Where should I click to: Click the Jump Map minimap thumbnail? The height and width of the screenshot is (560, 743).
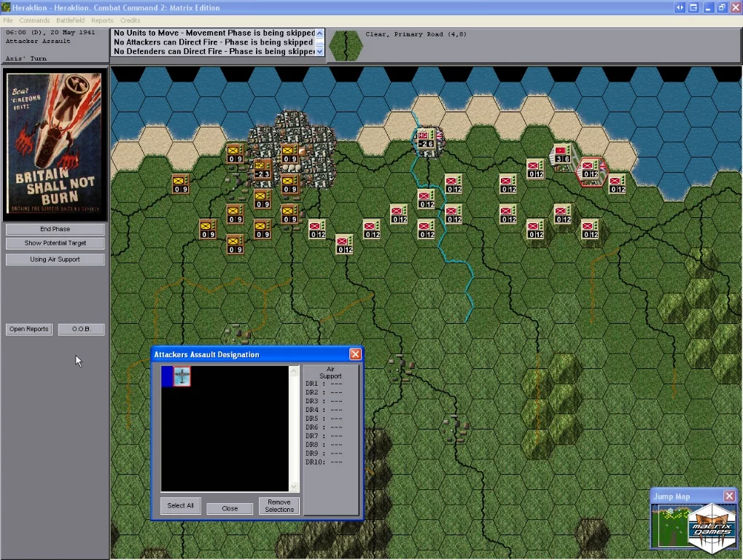[670, 526]
